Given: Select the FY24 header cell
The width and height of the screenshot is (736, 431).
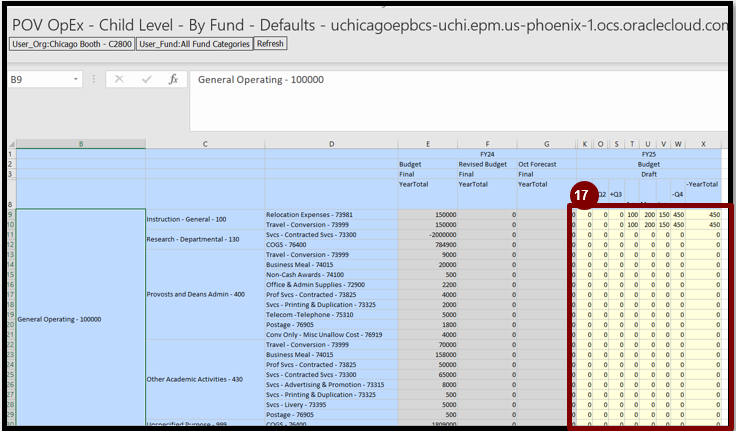Looking at the screenshot, I should tap(487, 154).
